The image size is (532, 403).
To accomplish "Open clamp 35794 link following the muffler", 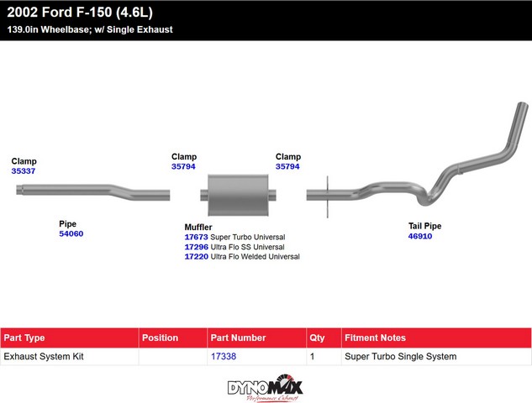I will pos(288,167).
